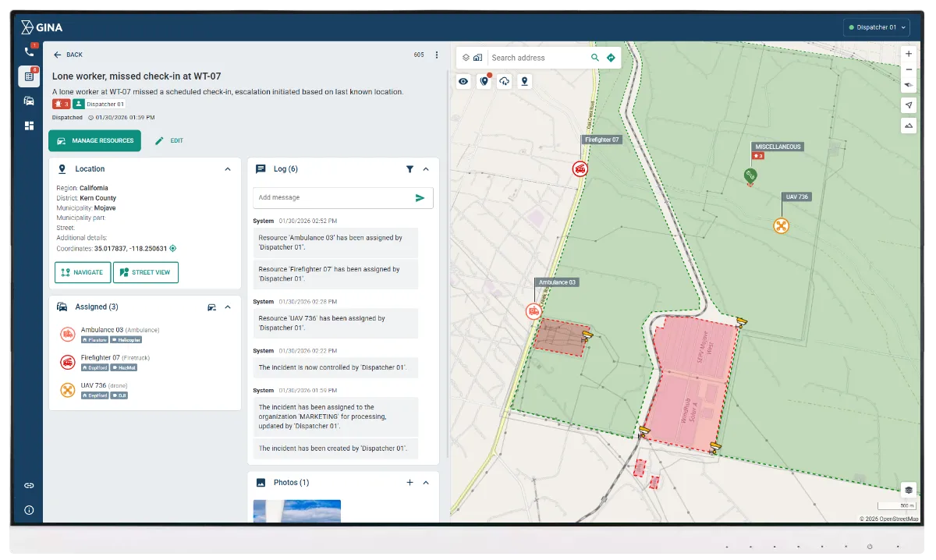This screenshot has width=936, height=560.
Task: Click the sky photo thumbnail in Photos
Action: [296, 512]
